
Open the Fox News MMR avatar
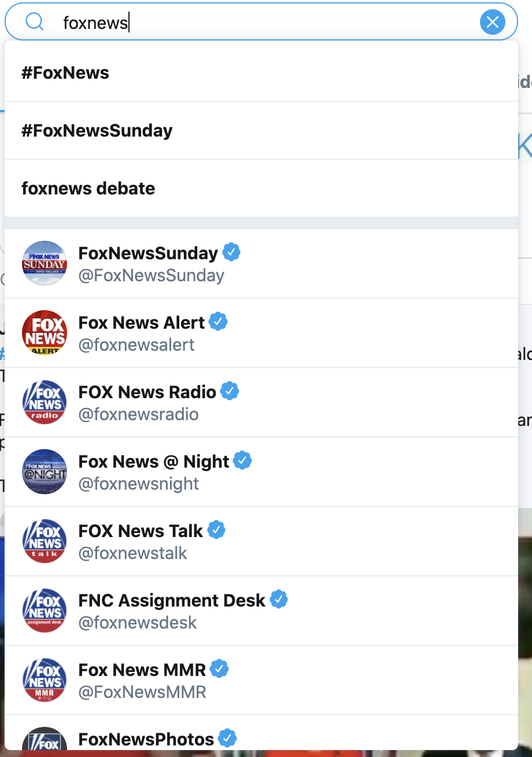[45, 680]
